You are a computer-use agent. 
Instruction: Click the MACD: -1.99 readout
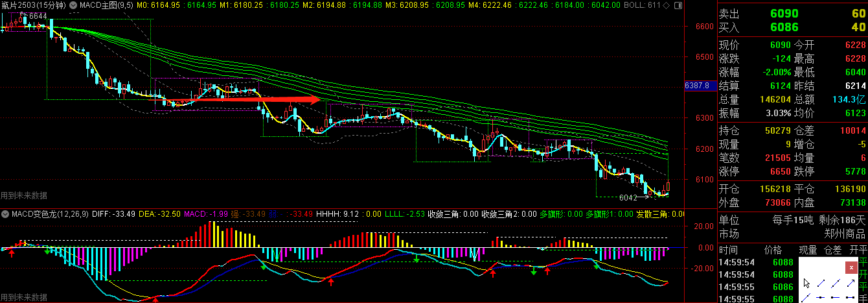tap(207, 213)
